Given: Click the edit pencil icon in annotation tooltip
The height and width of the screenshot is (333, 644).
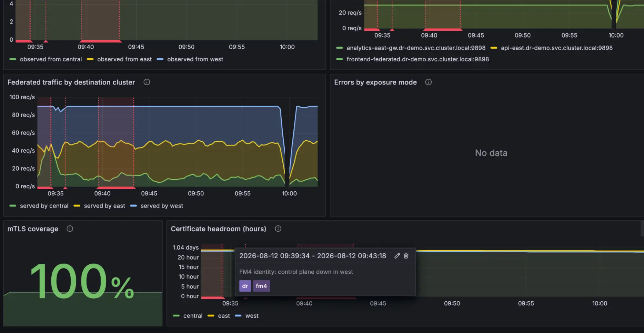Looking at the screenshot, I should pyautogui.click(x=397, y=255).
